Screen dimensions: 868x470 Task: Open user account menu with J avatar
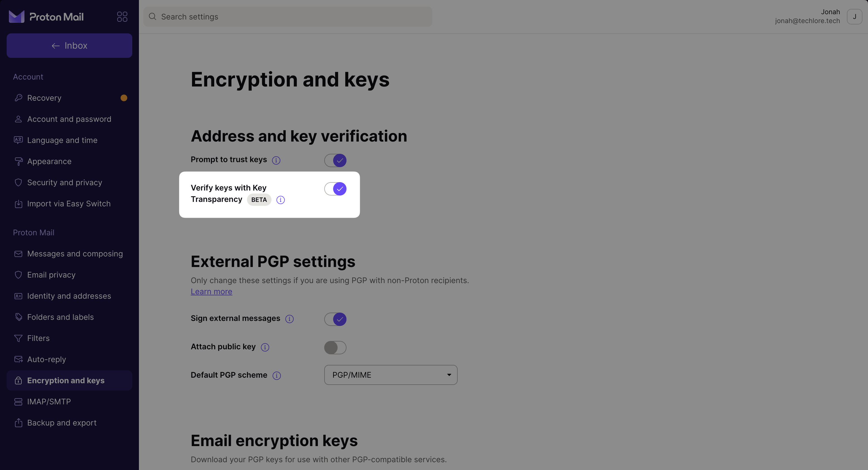854,16
